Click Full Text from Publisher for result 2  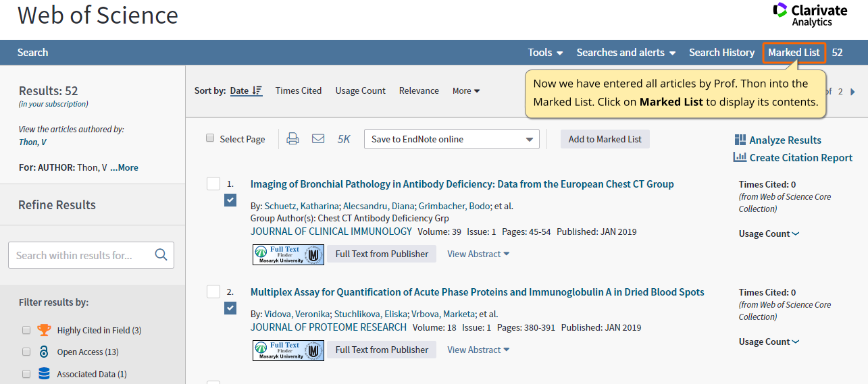[382, 350]
